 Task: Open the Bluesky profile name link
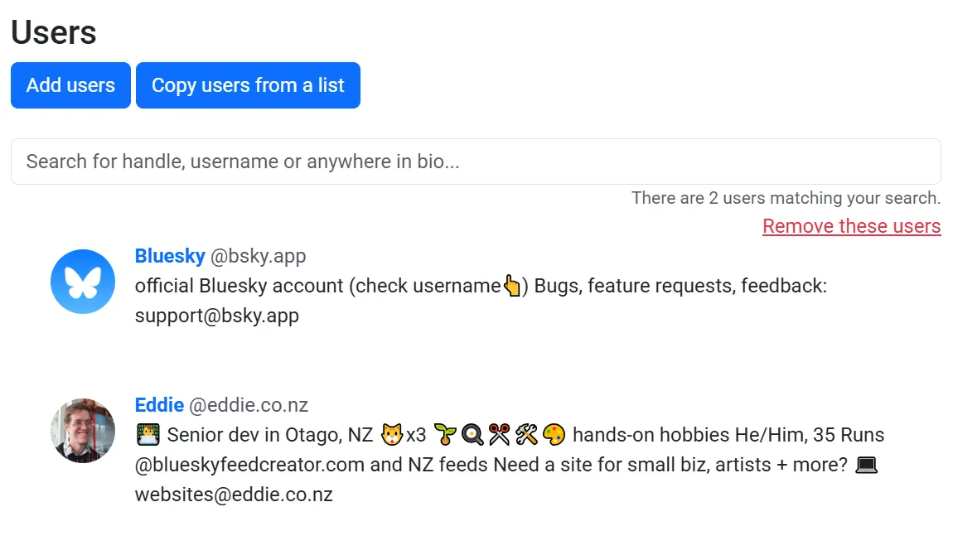(170, 256)
